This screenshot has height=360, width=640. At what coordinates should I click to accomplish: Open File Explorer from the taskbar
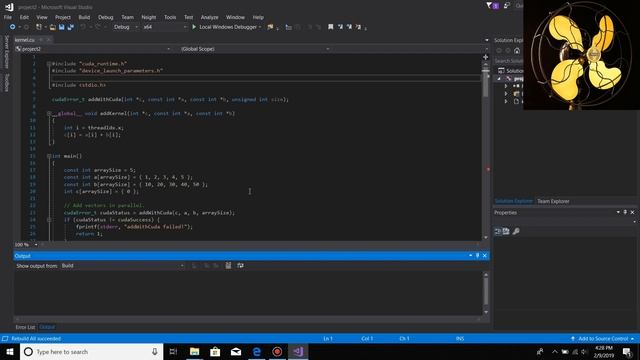[194, 352]
